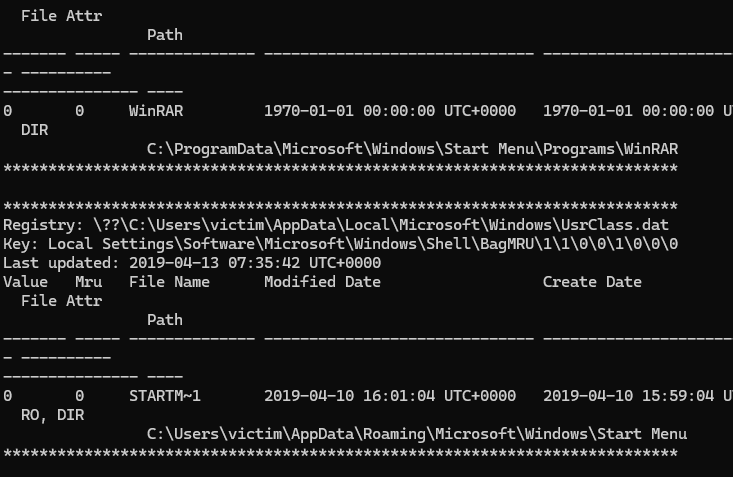Click the Mru column header
Screen dimensions: 733x477
pyautogui.click(x=88, y=282)
